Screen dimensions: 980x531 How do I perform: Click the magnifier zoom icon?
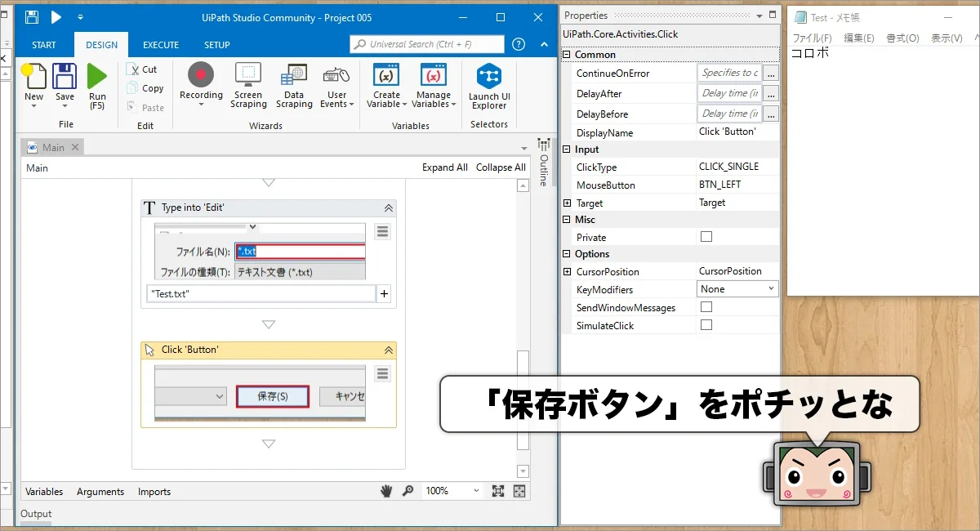point(408,491)
